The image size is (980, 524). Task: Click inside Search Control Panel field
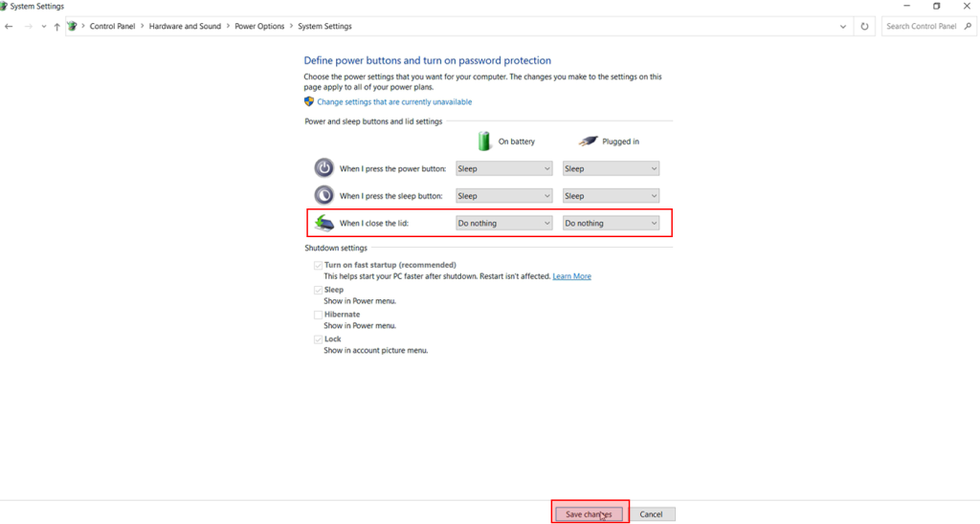click(x=921, y=27)
